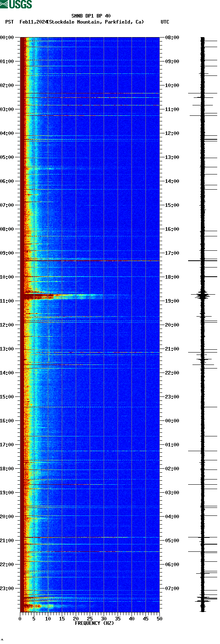Click the 11:00 PST time label
220x644 pixels.
coord(7,301)
